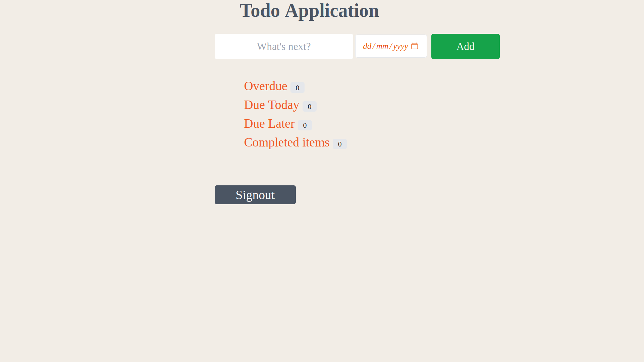644x362 pixels.
Task: Expand the Due Later section
Action: [x=269, y=123]
